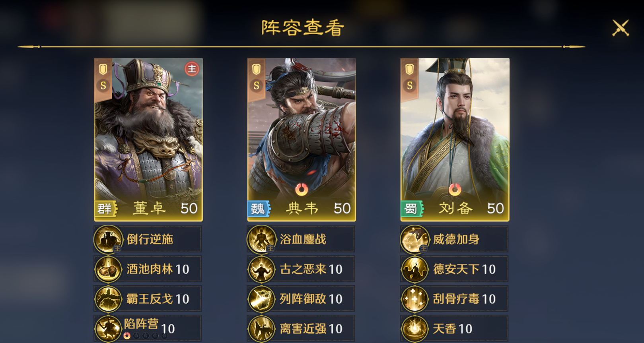Tap the 陷阵营 skill icon
644x343 pixels.
point(108,329)
